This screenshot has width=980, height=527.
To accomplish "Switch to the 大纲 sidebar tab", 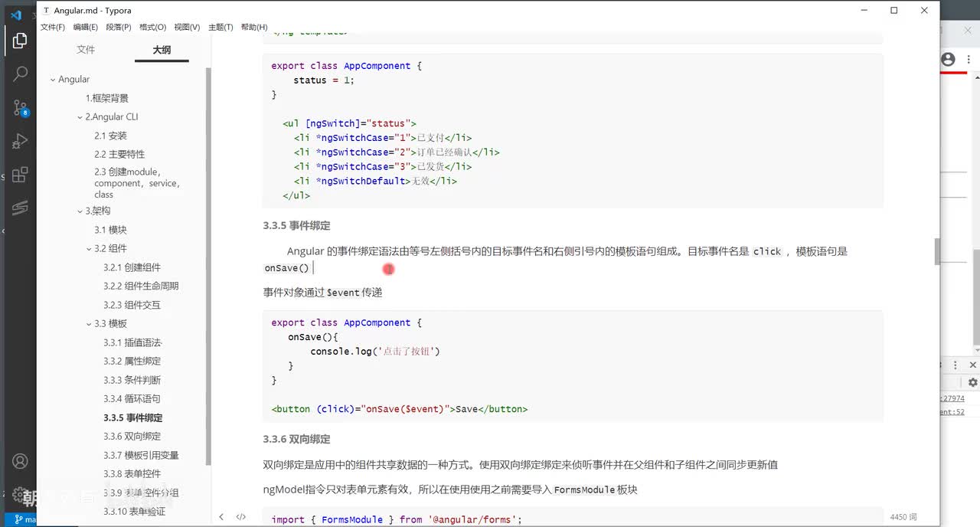I will 162,49.
